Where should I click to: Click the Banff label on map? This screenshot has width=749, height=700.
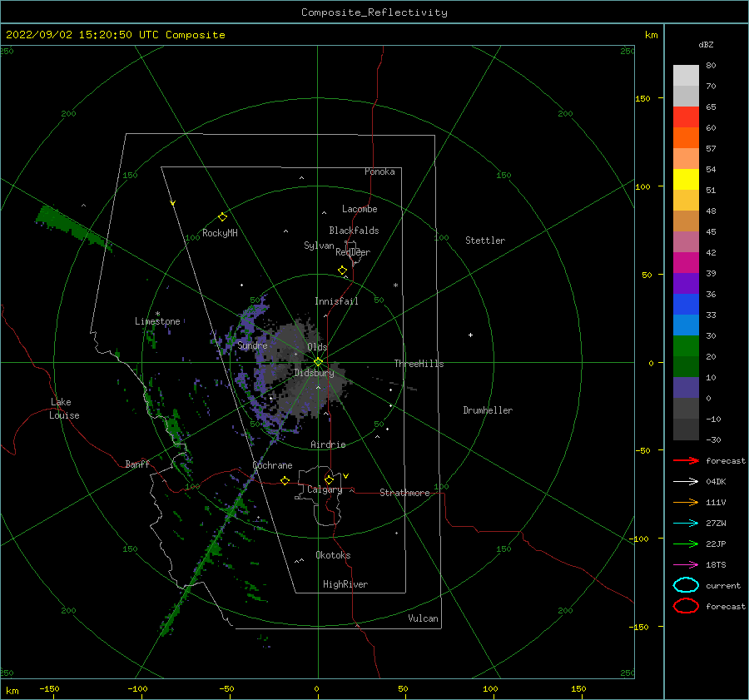tap(137, 464)
